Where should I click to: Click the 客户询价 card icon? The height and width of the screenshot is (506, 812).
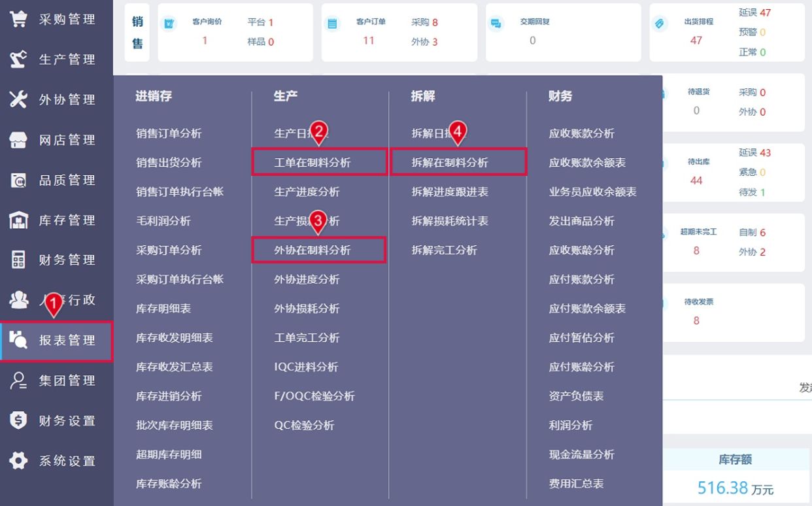[x=169, y=24]
